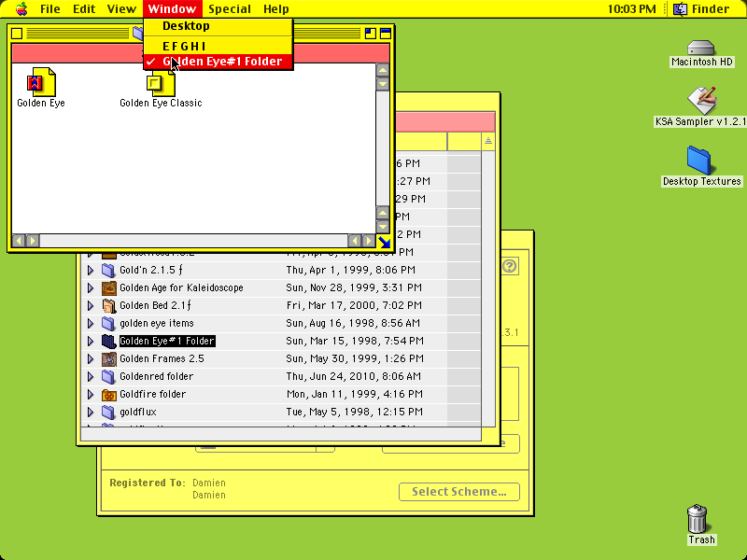747x560 pixels.
Task: Click the golden eye items folder icon
Action: point(108,323)
